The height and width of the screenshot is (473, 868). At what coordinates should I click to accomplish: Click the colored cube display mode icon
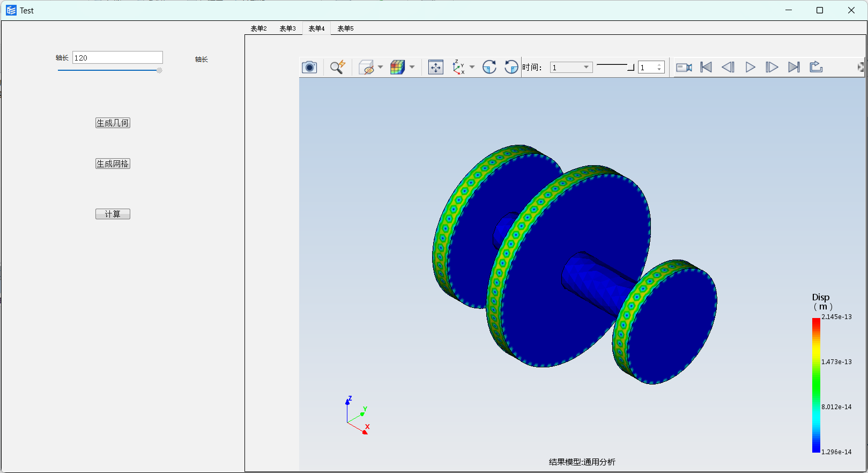(397, 67)
